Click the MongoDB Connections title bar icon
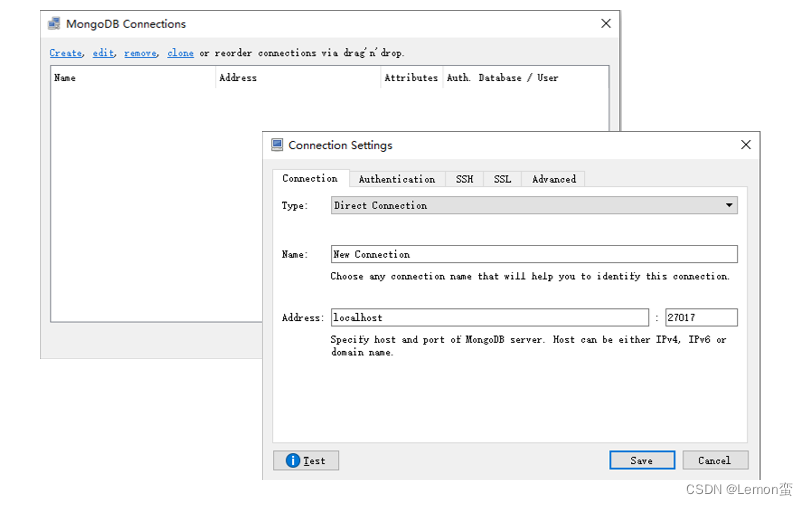 click(x=54, y=24)
